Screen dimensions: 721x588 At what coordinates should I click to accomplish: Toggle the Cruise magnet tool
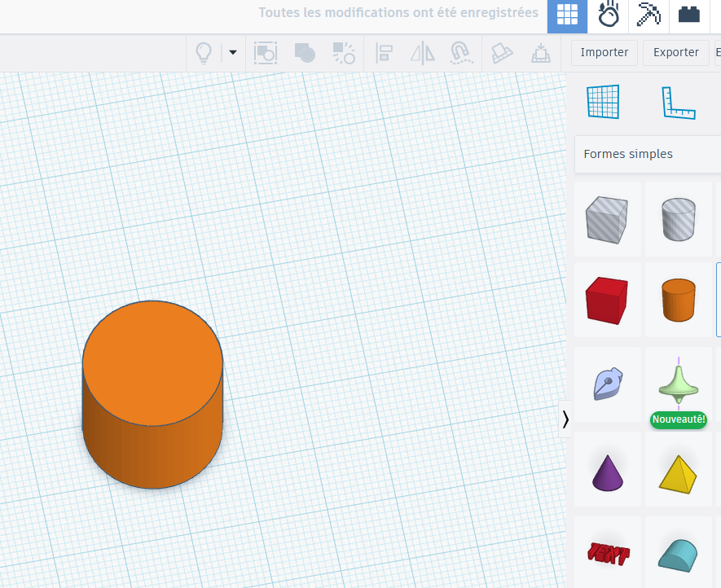[461, 53]
